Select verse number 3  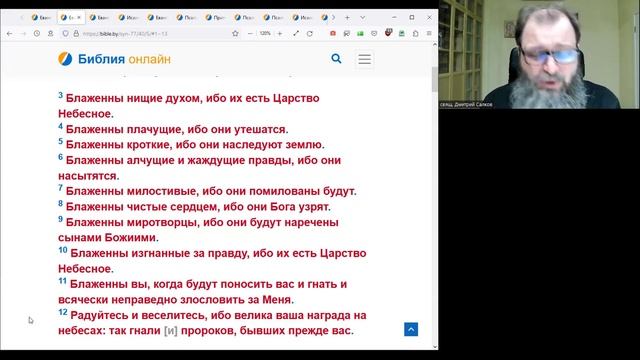pyautogui.click(x=60, y=95)
